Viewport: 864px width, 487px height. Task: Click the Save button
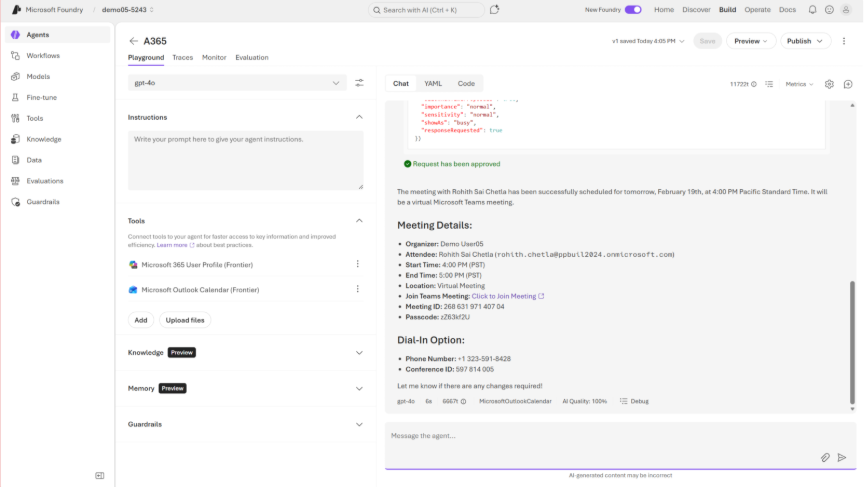[707, 41]
